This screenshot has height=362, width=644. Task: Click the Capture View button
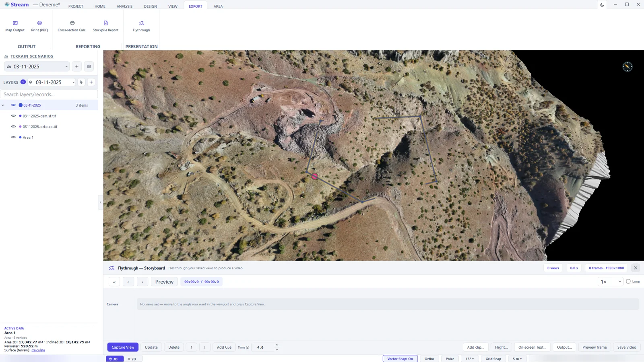point(123,347)
